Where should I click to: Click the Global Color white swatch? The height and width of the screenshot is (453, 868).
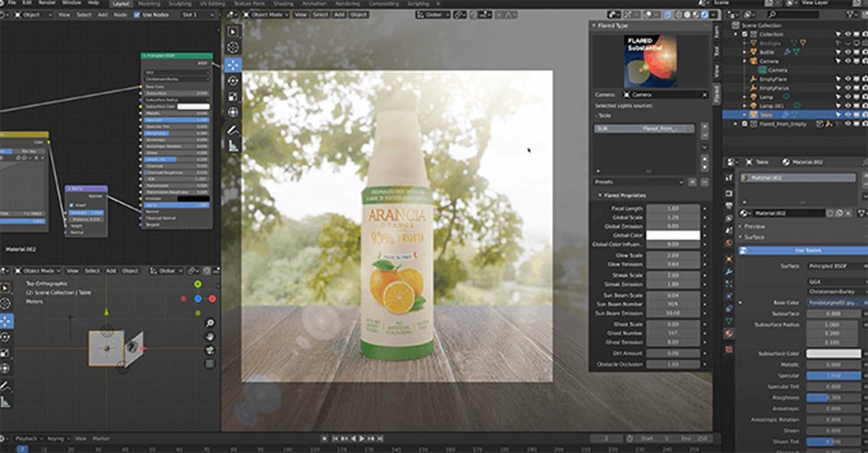pos(674,235)
